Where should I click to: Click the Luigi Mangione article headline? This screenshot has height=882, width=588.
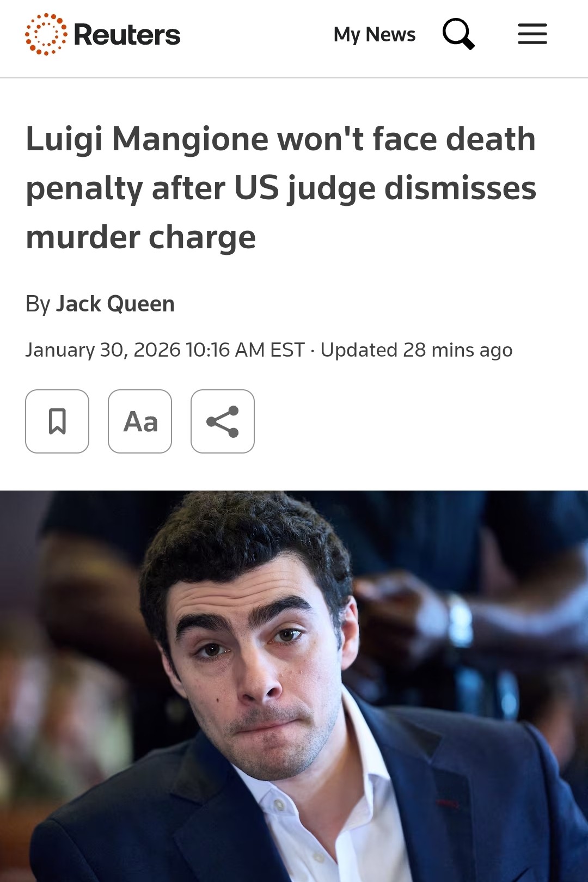281,188
